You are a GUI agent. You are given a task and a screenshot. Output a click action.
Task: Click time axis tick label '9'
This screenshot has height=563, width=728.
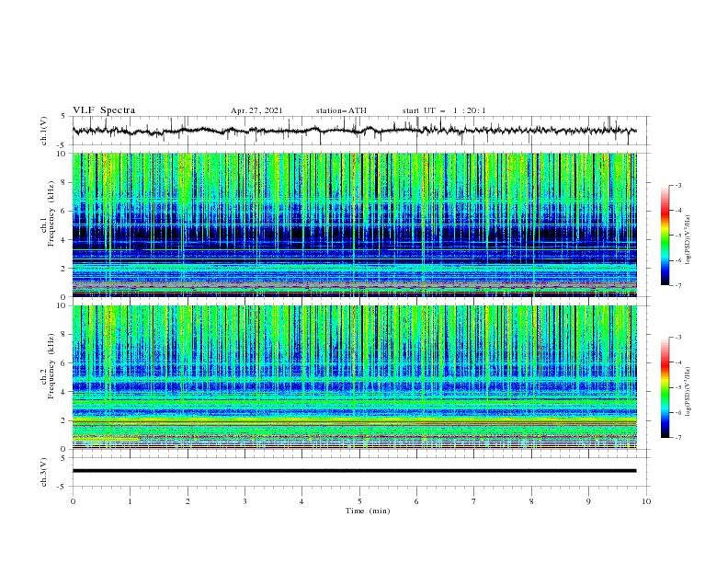[588, 501]
